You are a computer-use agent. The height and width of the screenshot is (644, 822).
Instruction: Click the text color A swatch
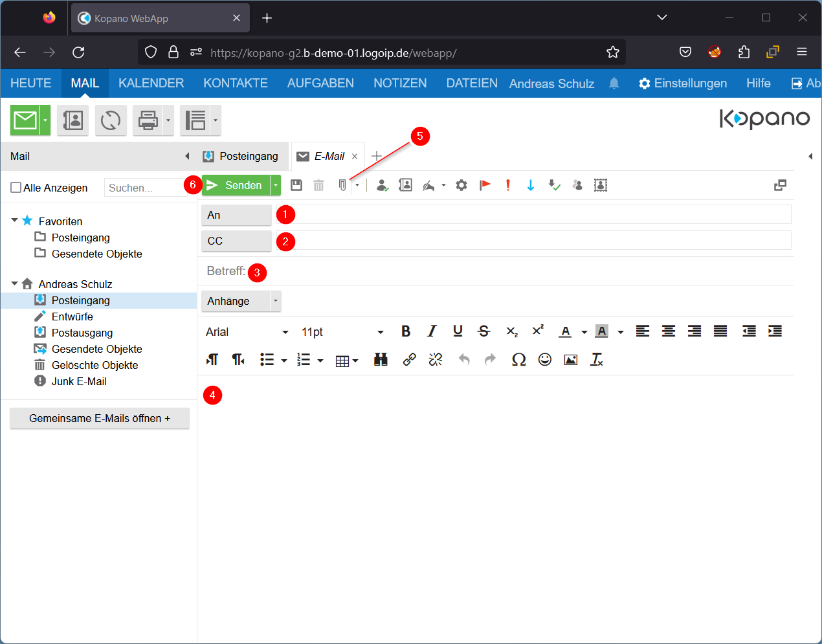(x=565, y=331)
